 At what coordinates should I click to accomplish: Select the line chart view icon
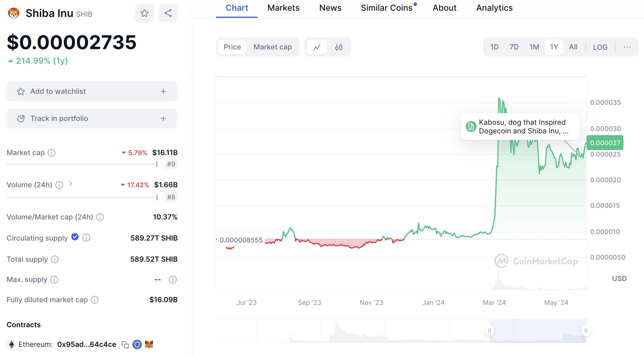coord(317,47)
